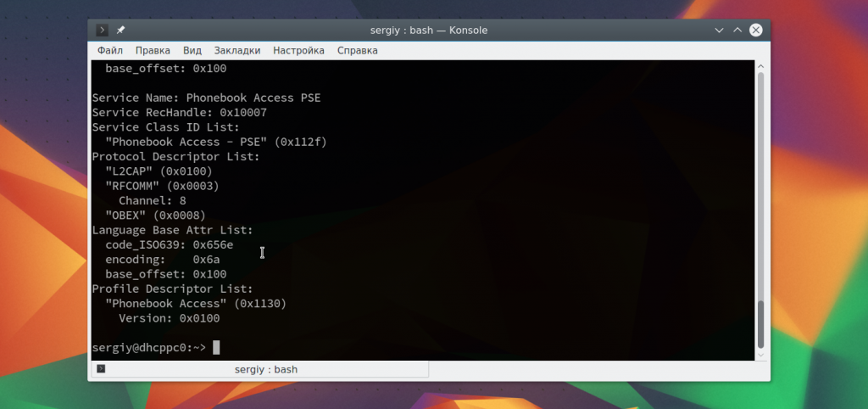Click the terminal icon on the bash tab
The height and width of the screenshot is (409, 868).
coord(101,369)
